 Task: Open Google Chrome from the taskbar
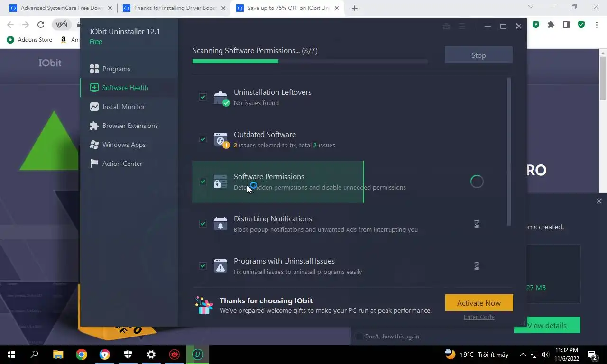click(x=82, y=355)
